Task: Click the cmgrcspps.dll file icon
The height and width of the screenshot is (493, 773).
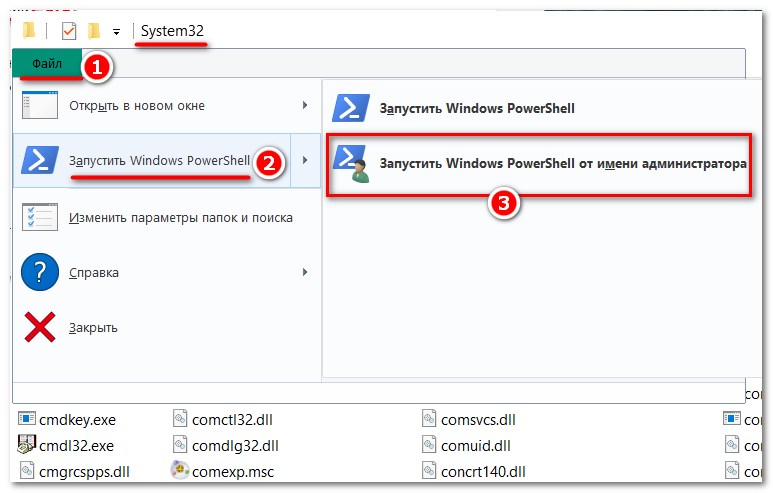Action: coord(27,470)
